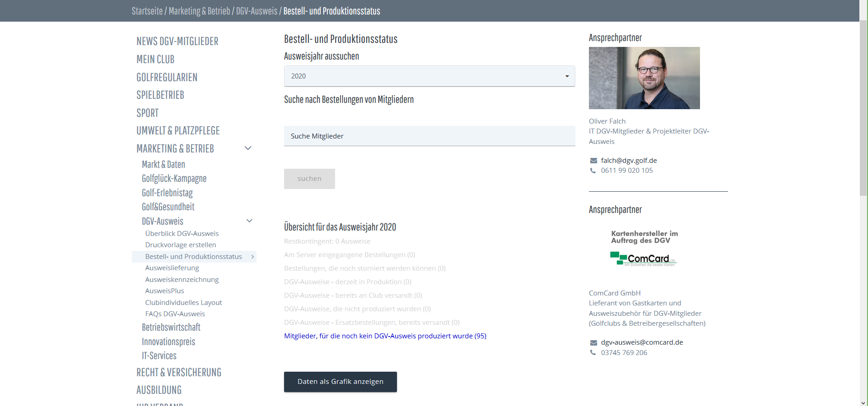Open the Ausweisjahr 2020 dropdown
Viewport: 868px width, 406px height.
coord(429,76)
